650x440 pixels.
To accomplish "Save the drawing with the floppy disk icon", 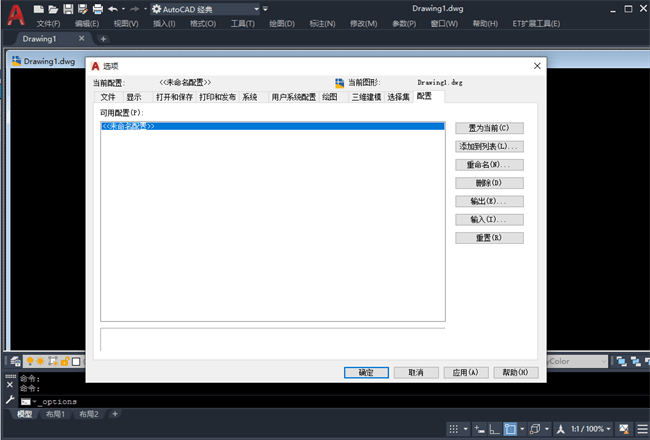I will click(68, 9).
